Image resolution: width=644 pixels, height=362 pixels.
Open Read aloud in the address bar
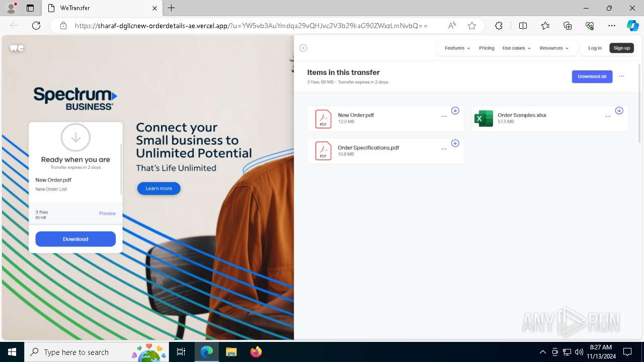(x=452, y=26)
